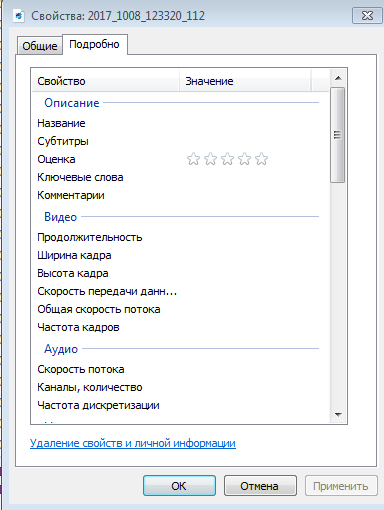The image size is (384, 510).
Task: Open Удаление свойств и личной информации link
Action: 133,443
